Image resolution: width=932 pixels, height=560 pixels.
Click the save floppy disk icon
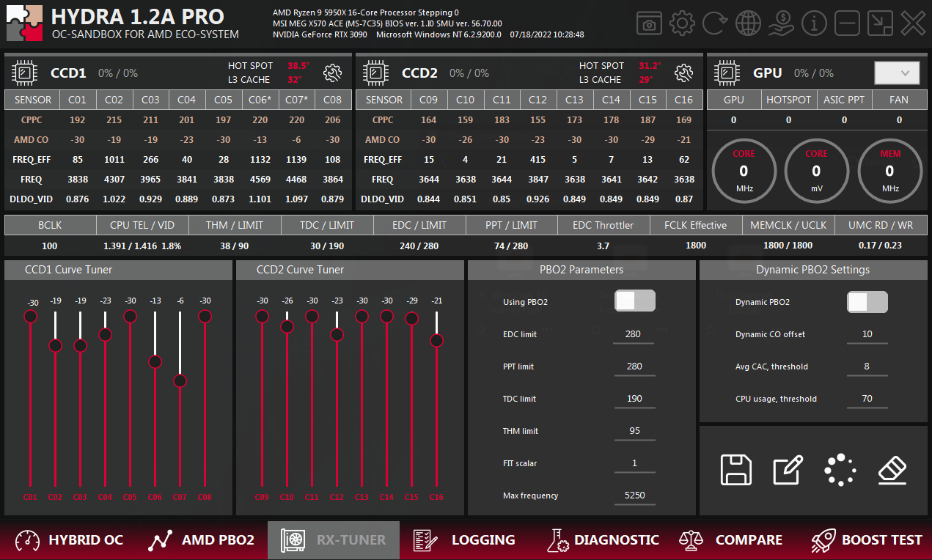pos(736,470)
